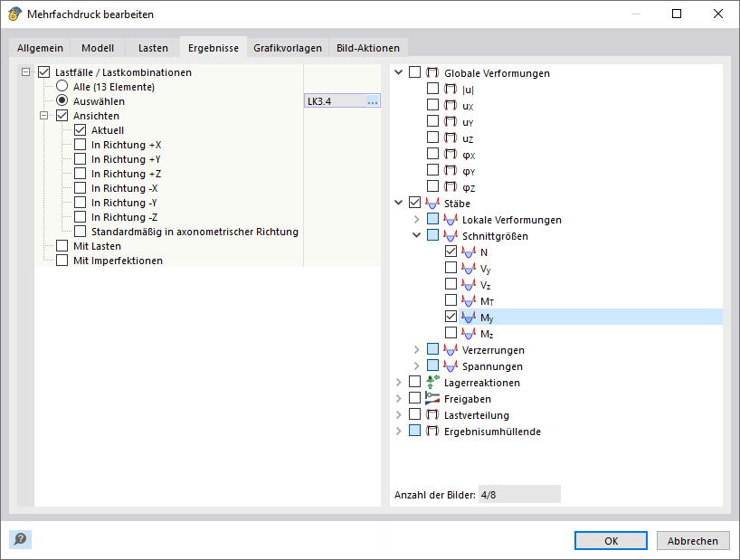Expand the Verzerrungen chevron
The width and height of the screenshot is (740, 560).
tap(417, 349)
